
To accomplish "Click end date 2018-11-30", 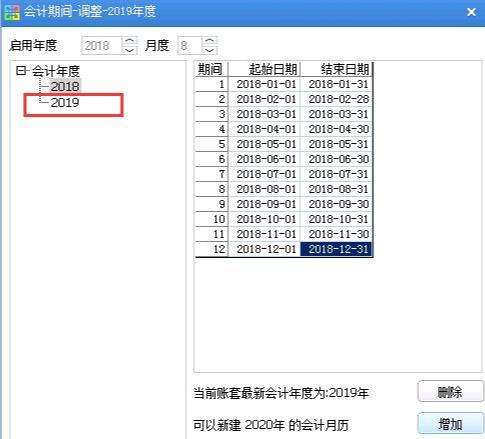I will 336,234.
